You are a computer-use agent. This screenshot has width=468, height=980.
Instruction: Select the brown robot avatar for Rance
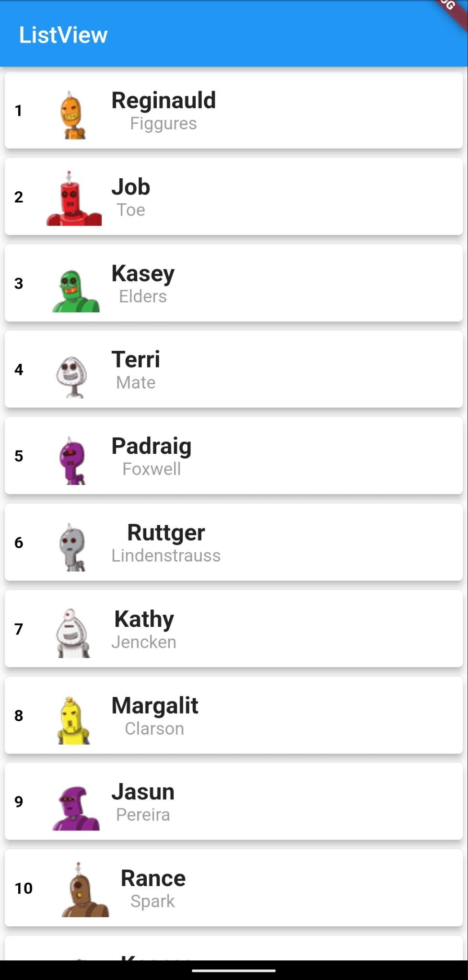[84, 890]
